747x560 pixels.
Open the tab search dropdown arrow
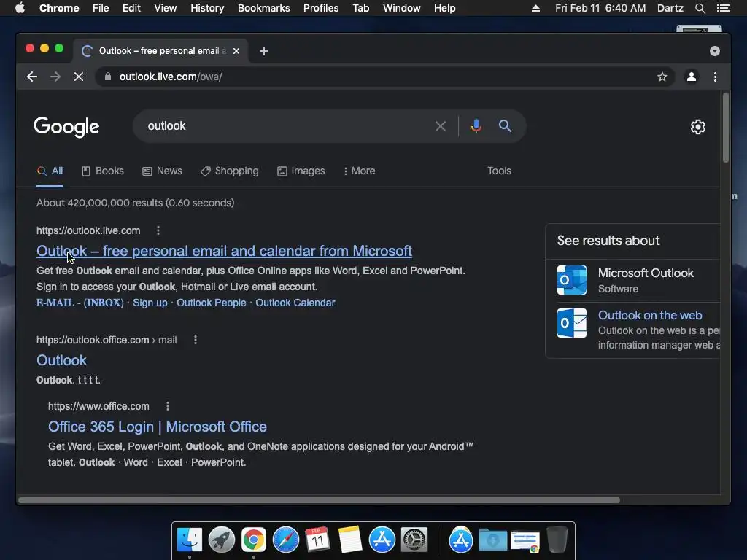coord(715,51)
